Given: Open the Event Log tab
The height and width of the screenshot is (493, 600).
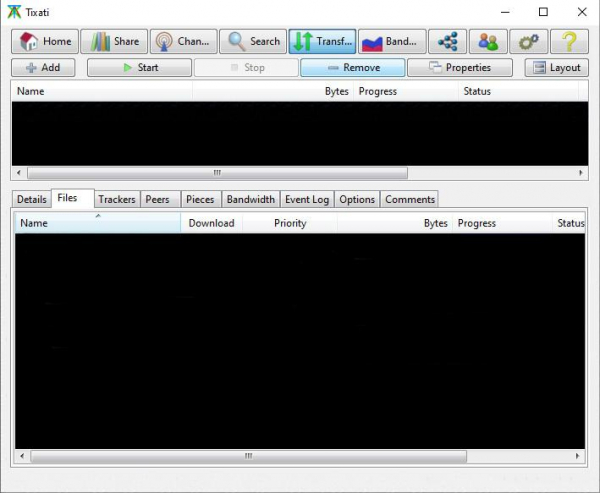Looking at the screenshot, I should coord(307,199).
